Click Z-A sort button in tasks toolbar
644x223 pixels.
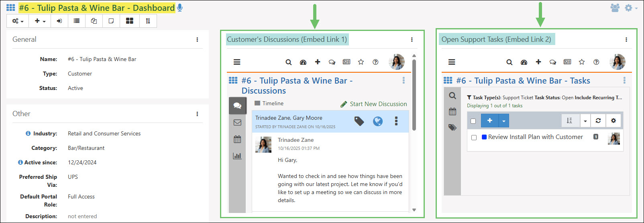click(x=570, y=121)
